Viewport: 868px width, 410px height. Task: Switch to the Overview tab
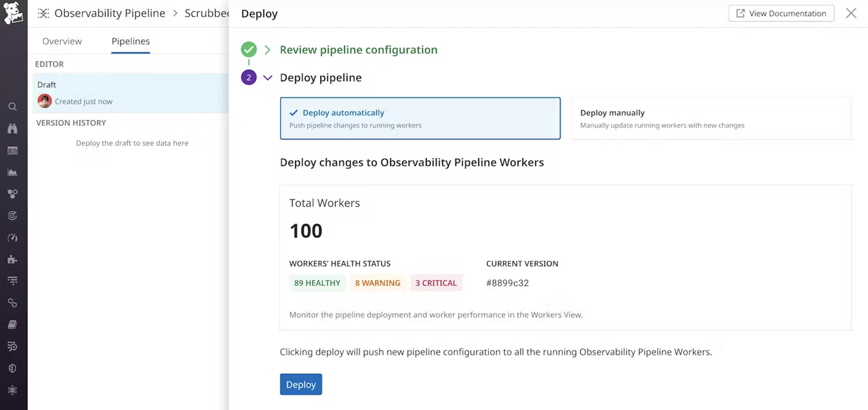click(62, 41)
